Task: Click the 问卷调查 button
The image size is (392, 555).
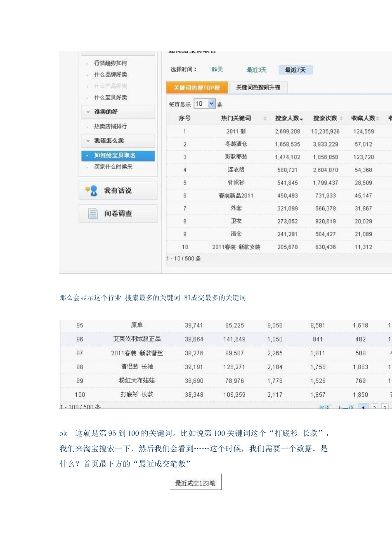Action: coord(118,213)
